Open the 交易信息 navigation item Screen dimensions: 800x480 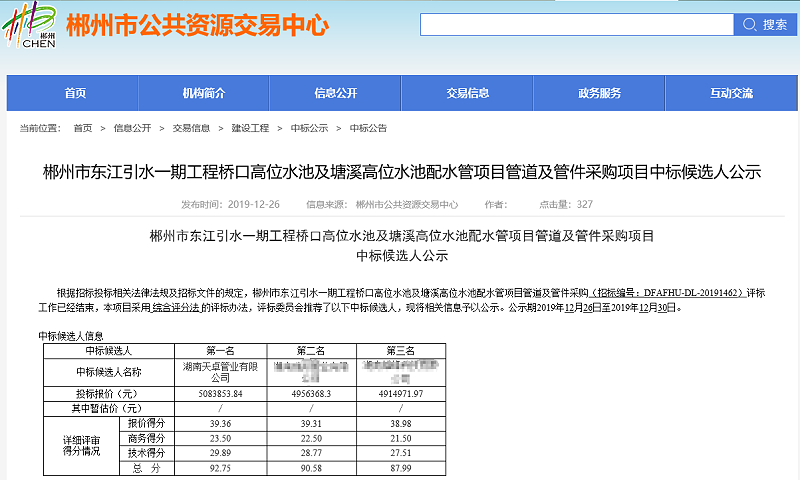pos(467,93)
